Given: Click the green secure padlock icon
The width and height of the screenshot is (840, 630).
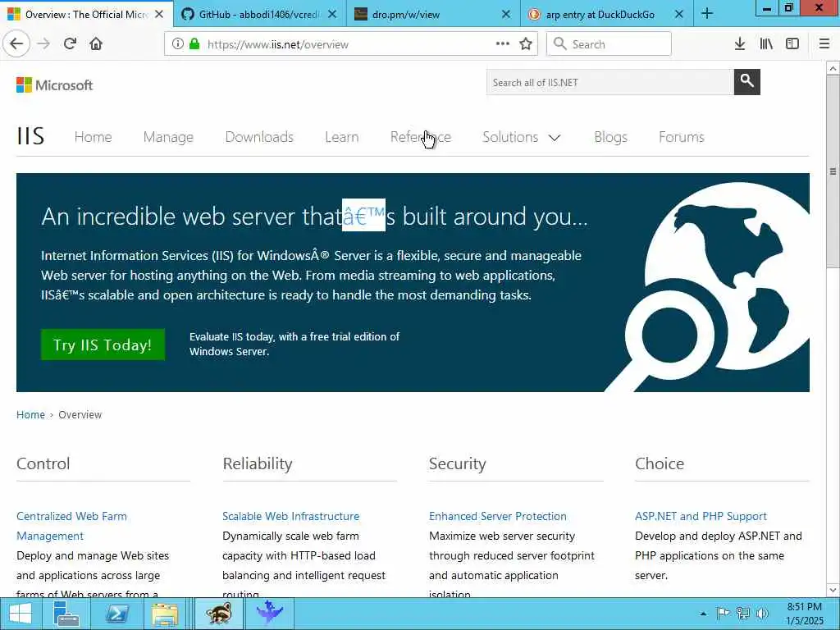Looking at the screenshot, I should click(194, 44).
